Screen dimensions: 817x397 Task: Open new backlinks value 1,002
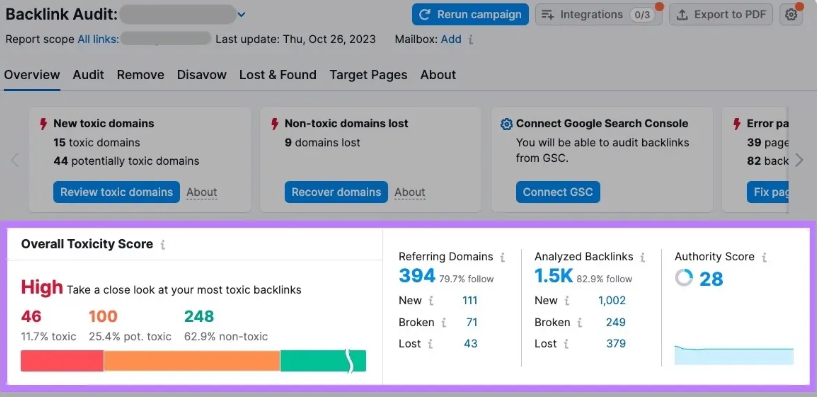pos(612,301)
